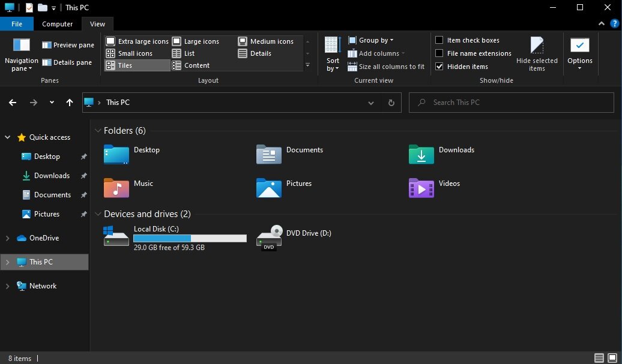Switch to Extra large icons layout
Screen dimensions: 622x364
pyautogui.click(x=137, y=41)
